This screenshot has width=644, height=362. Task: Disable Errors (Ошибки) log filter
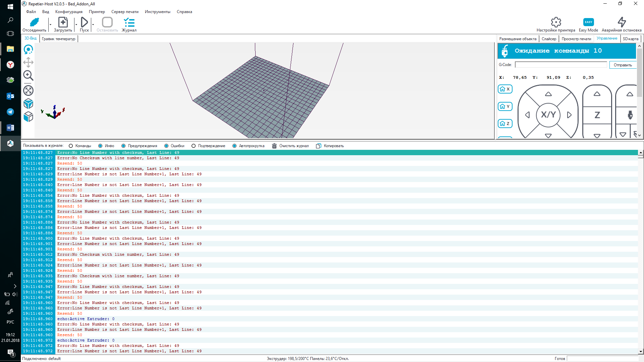coord(166,146)
